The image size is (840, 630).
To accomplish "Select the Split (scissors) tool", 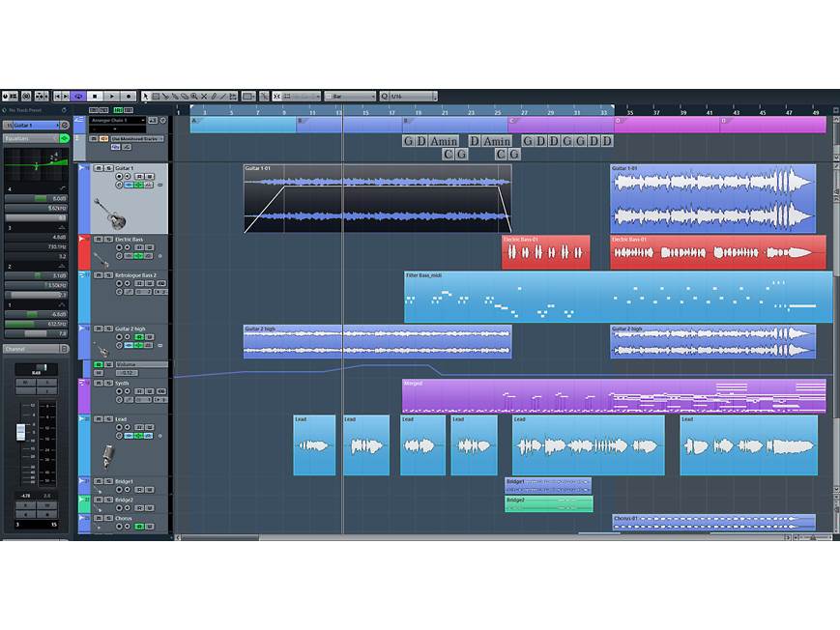I will [164, 96].
